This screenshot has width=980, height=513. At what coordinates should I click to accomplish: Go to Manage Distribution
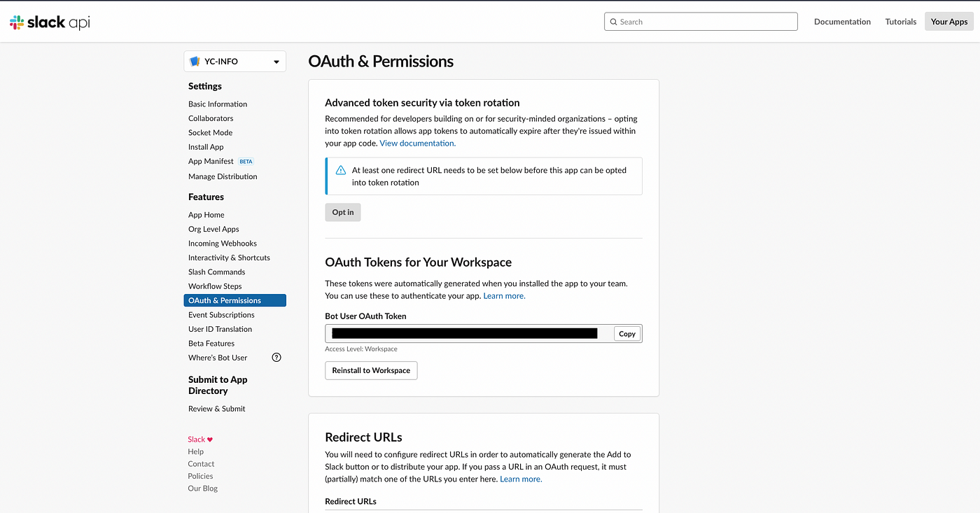click(x=223, y=176)
